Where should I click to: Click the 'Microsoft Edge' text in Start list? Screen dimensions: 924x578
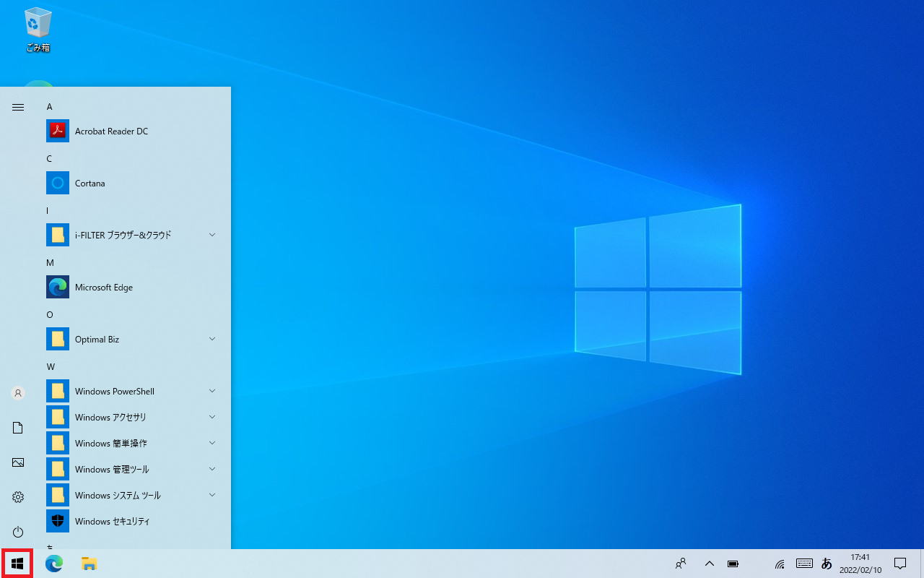[104, 288]
